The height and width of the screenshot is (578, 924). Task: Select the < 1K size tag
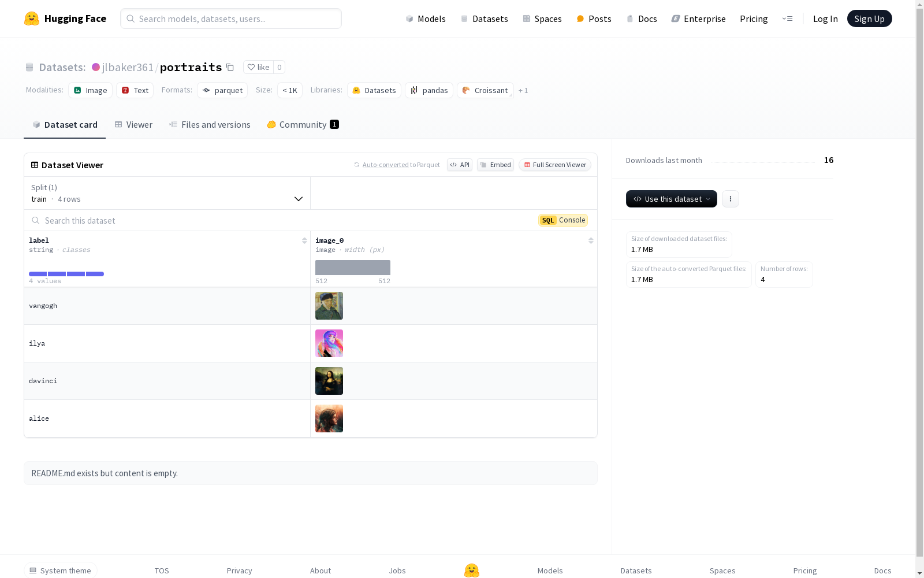click(290, 90)
